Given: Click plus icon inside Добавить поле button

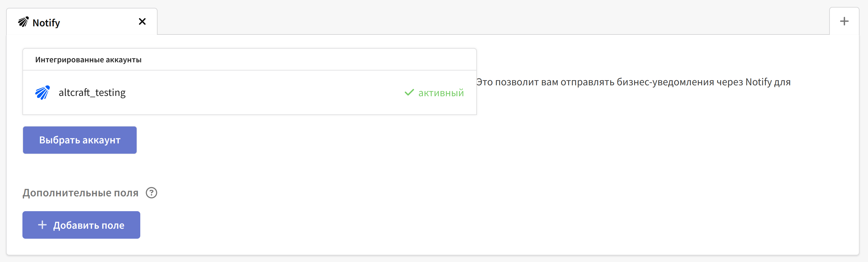Looking at the screenshot, I should [x=42, y=225].
